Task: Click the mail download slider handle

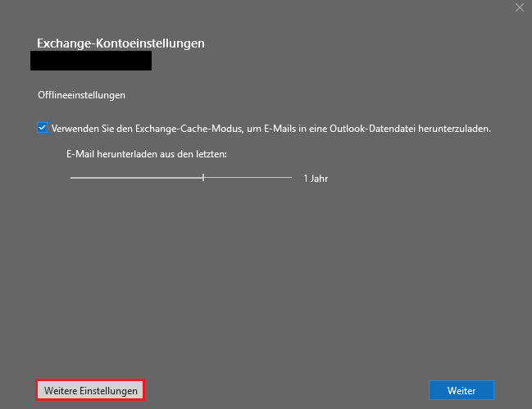Action: (203, 177)
